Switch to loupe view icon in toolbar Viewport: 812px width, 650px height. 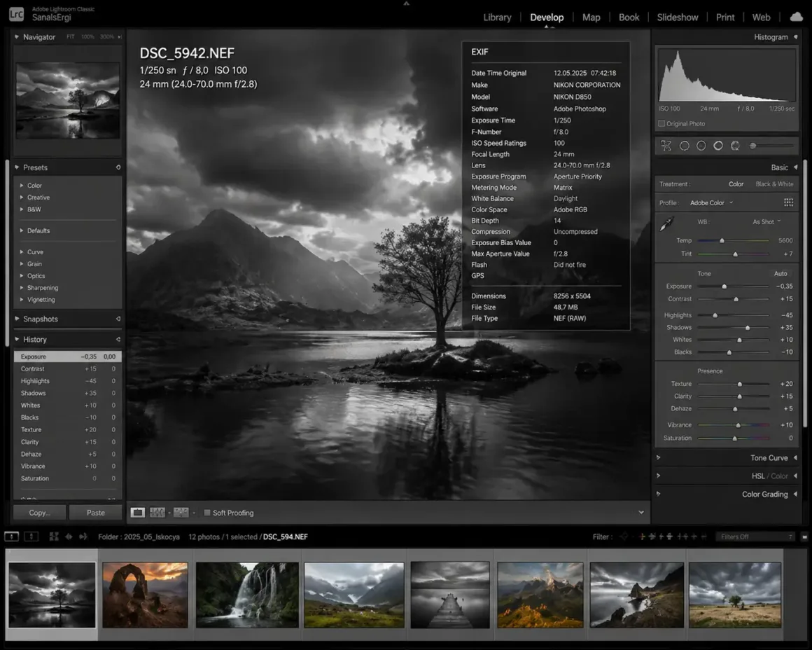pos(138,513)
